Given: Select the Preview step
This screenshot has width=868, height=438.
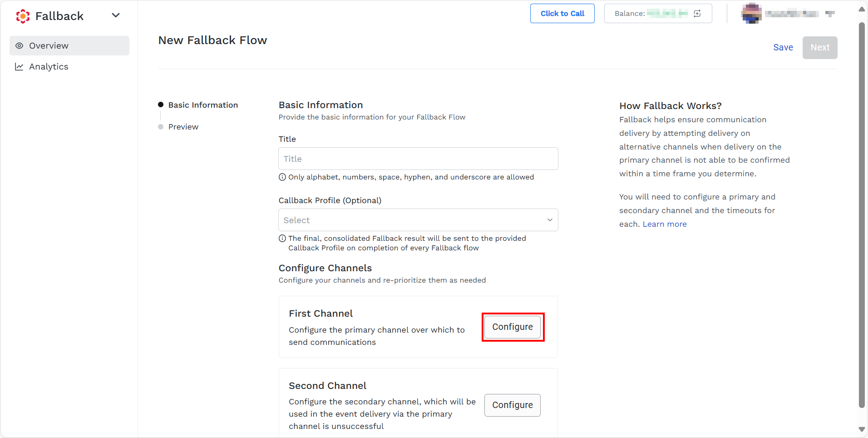Looking at the screenshot, I should pos(183,127).
